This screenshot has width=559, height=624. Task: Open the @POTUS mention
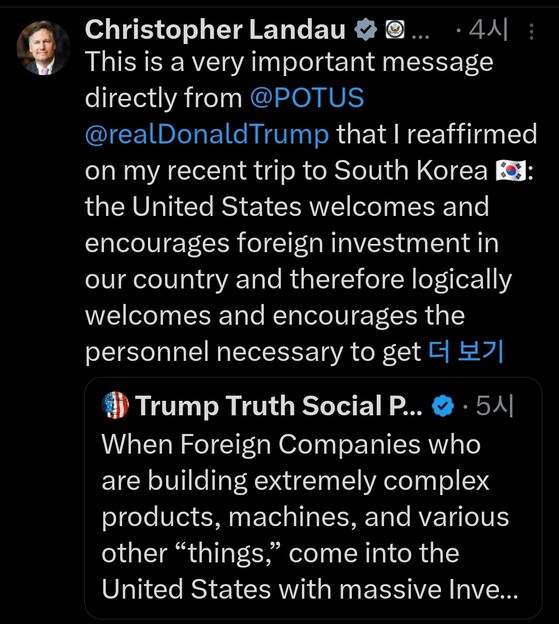307,98
